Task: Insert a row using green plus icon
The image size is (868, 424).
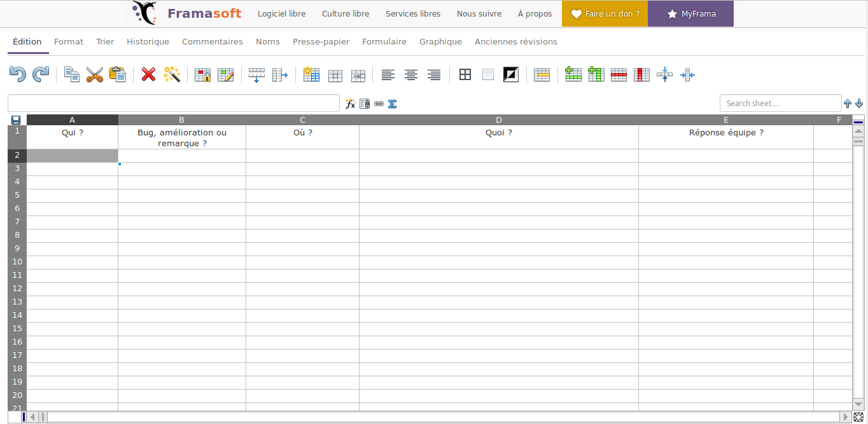Action: coord(573,75)
